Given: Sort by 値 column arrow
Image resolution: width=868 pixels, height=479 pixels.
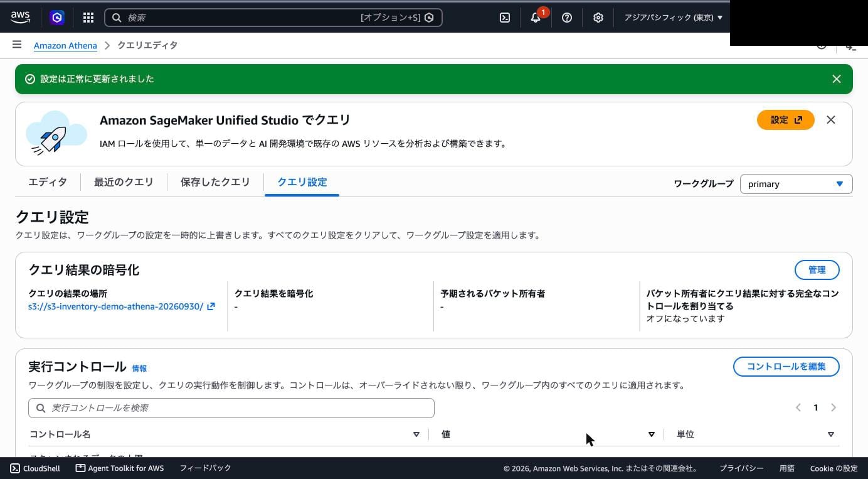Looking at the screenshot, I should (x=651, y=434).
